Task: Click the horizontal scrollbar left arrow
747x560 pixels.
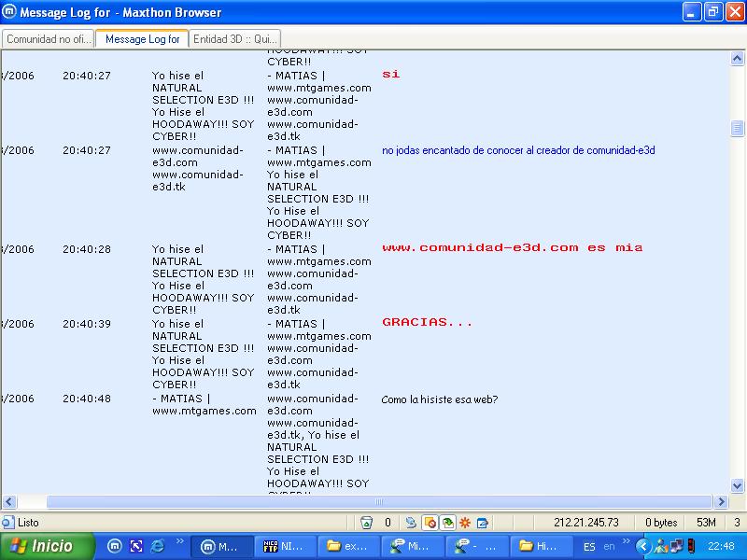Action: tap(9, 501)
